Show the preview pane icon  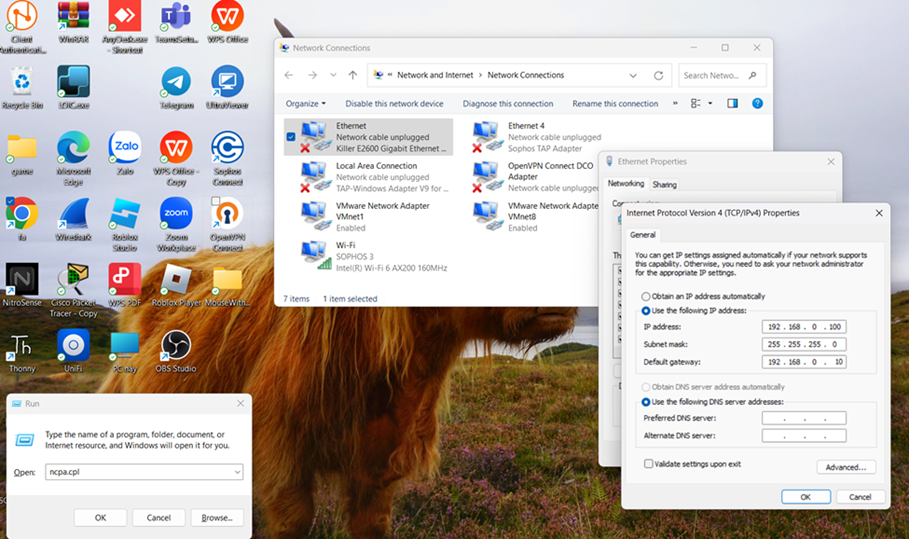pyautogui.click(x=732, y=103)
